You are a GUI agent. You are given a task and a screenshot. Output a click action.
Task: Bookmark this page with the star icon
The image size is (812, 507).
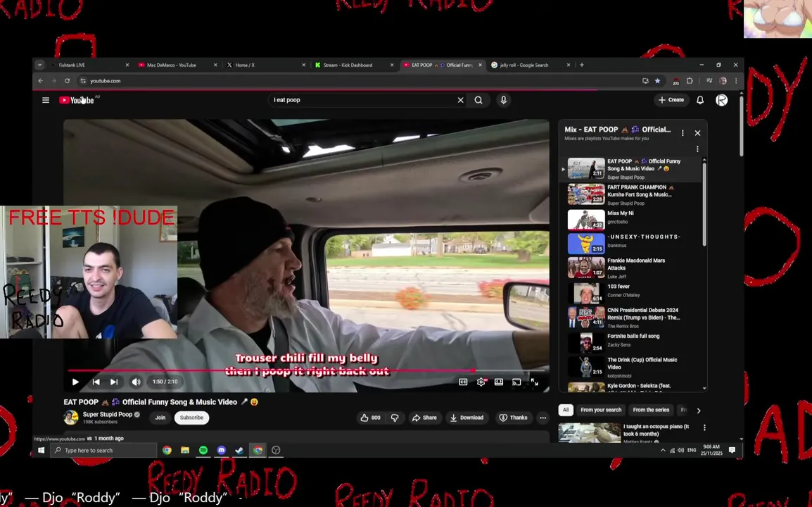pos(658,81)
